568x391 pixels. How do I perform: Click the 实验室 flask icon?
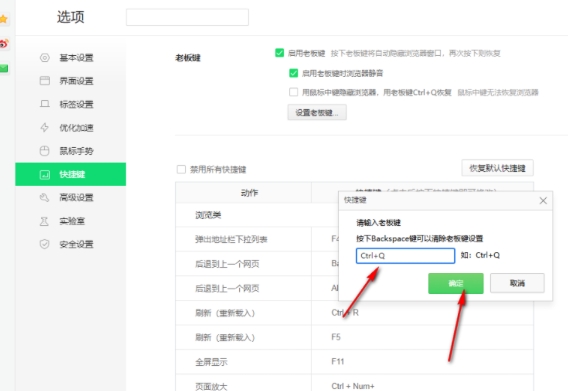coord(44,221)
